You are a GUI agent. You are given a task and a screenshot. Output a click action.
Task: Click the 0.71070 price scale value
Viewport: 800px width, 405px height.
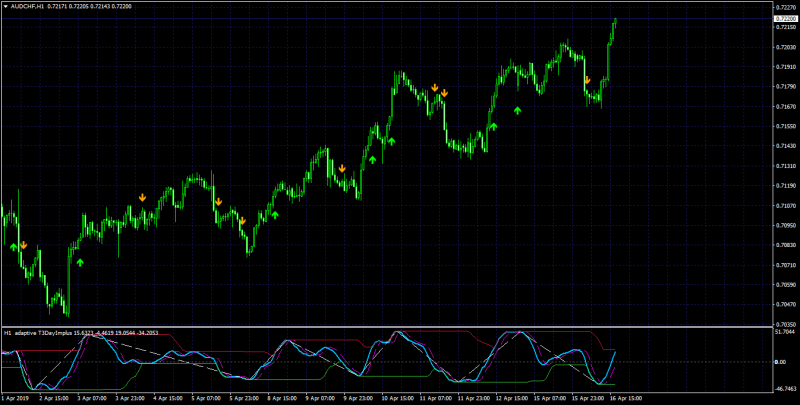tap(786, 206)
